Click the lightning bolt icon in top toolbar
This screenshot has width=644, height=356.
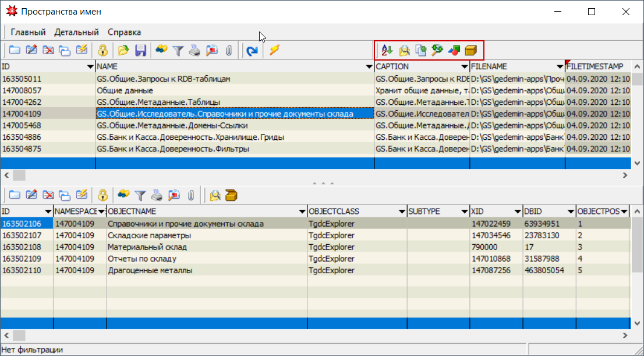(274, 51)
